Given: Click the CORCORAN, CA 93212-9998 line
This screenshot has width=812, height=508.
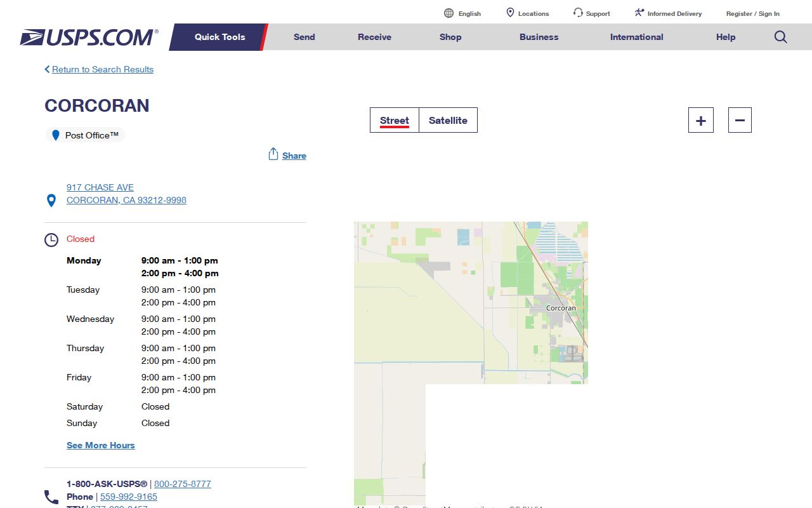Looking at the screenshot, I should [126, 200].
